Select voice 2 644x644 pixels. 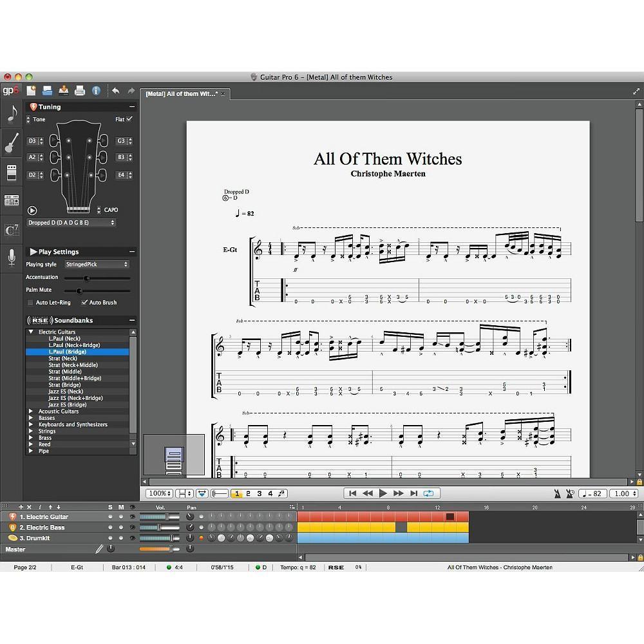248,494
